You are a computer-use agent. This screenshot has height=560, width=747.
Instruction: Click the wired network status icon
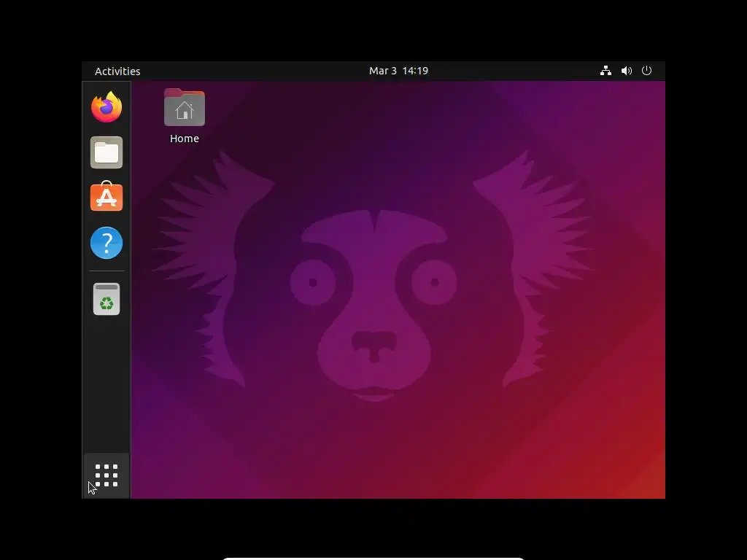click(605, 71)
